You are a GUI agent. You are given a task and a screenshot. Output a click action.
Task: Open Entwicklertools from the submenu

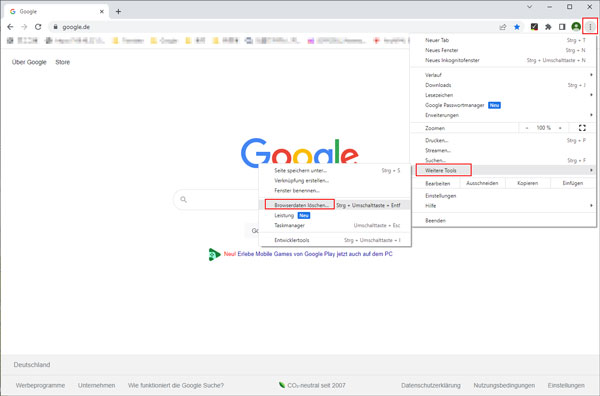coord(335,240)
